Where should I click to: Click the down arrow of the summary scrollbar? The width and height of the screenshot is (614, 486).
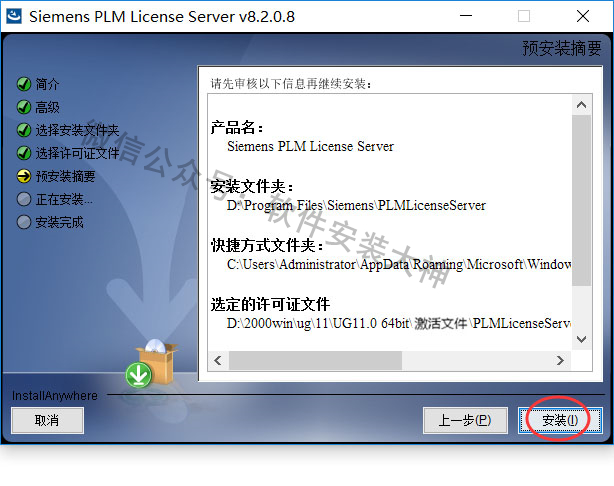point(581,339)
